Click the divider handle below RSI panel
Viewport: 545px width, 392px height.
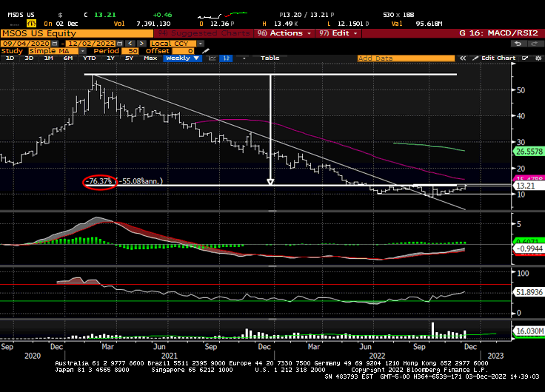(272, 319)
